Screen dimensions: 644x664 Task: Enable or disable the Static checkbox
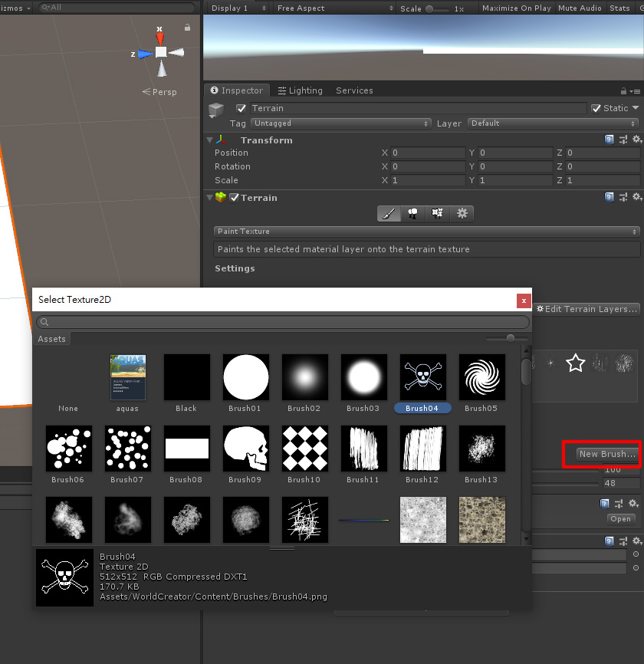(x=597, y=109)
